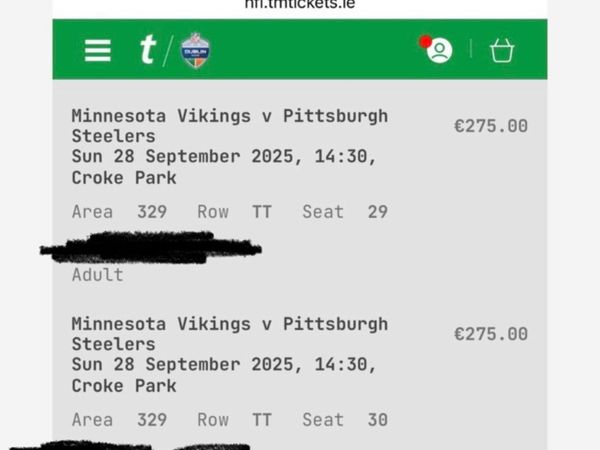Click the second €275.00 price
Viewport: 600px width, 450px height.
point(491,334)
